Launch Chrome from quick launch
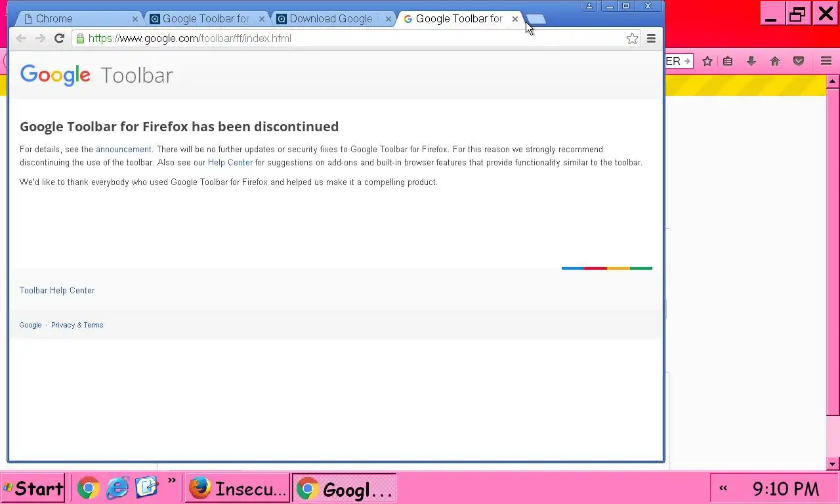 point(89,488)
